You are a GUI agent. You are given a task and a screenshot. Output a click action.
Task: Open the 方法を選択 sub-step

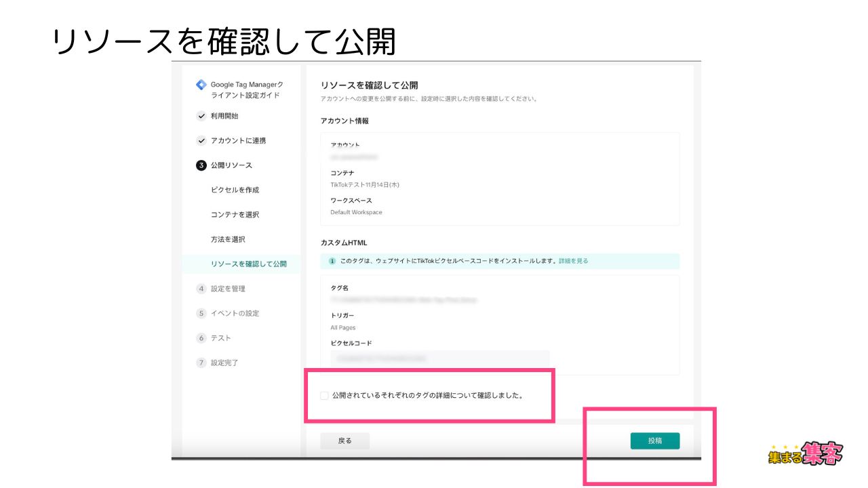pyautogui.click(x=228, y=239)
